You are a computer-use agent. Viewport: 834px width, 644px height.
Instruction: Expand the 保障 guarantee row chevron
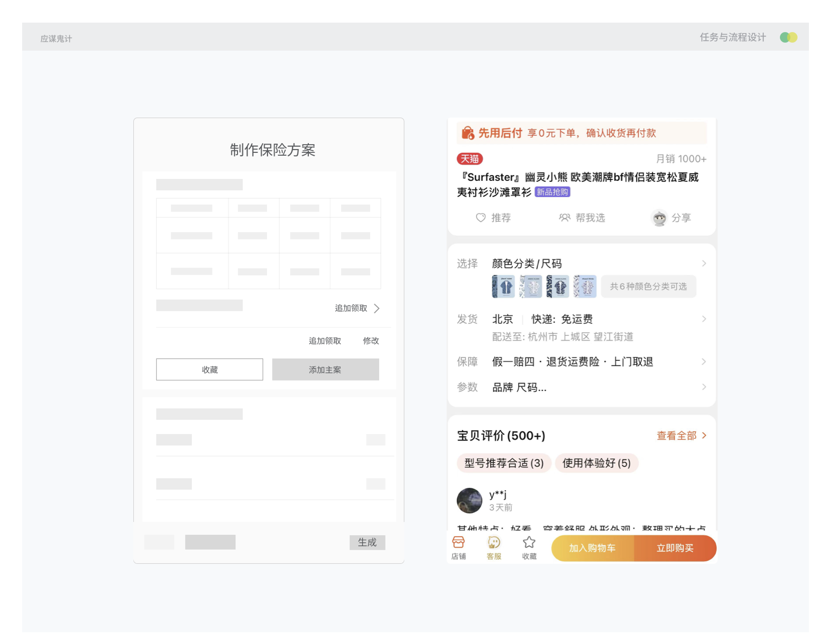tap(704, 362)
